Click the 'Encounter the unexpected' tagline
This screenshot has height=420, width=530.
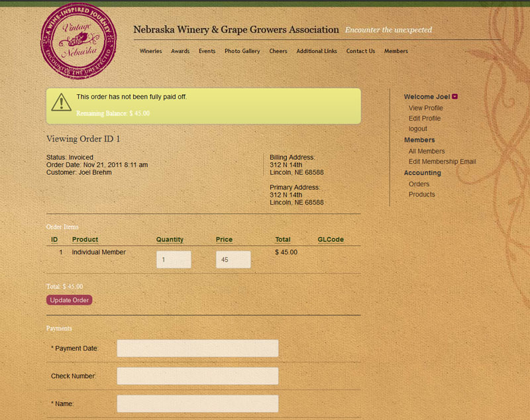coord(388,30)
